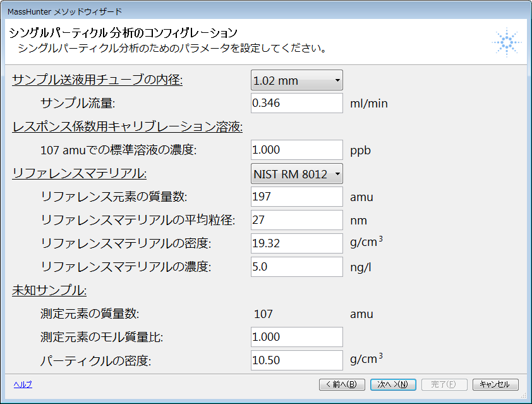Click the reference material density field 19.32
532x404 pixels.
coord(297,243)
